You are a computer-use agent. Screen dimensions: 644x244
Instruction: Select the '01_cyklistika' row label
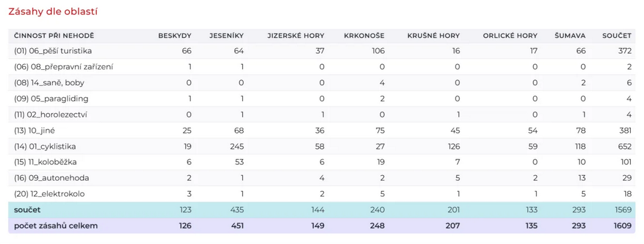tap(45, 147)
